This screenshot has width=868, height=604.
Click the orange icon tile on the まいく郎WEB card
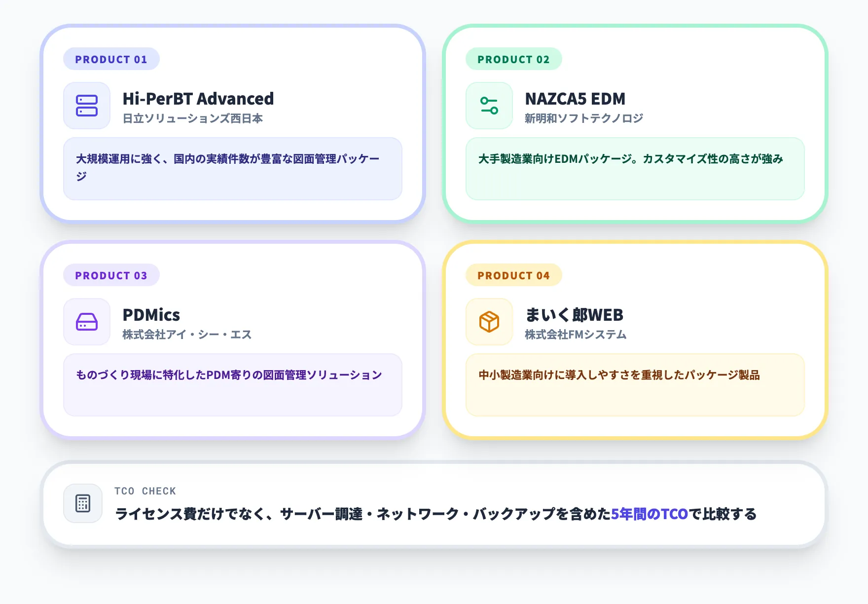[489, 322]
